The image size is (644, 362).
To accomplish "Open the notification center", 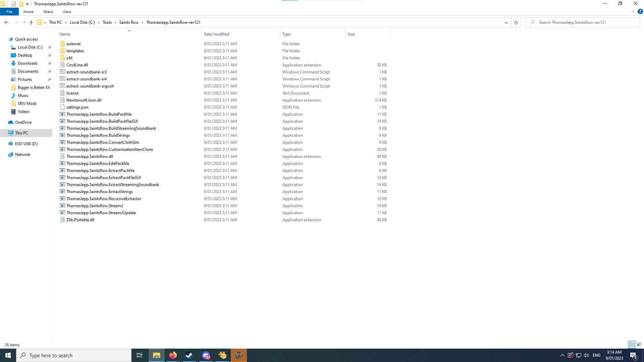I will point(634,355).
